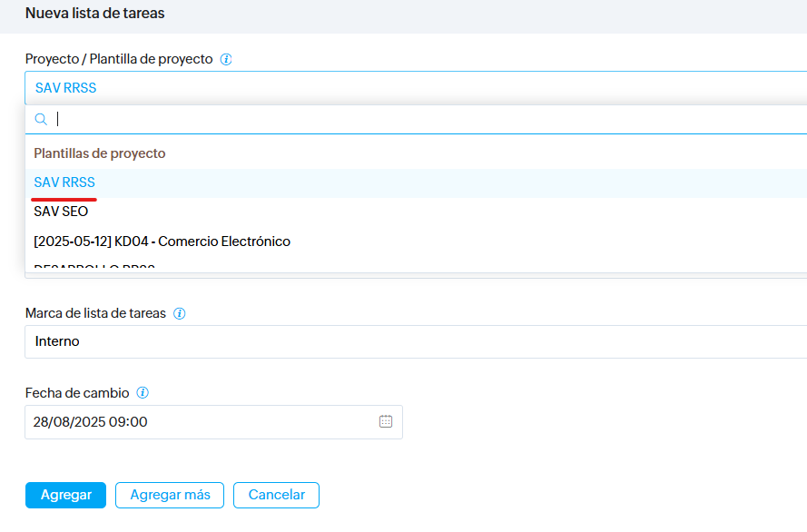This screenshot has width=807, height=532.
Task: Click the Marca de lista de tareas label
Action: pos(95,313)
